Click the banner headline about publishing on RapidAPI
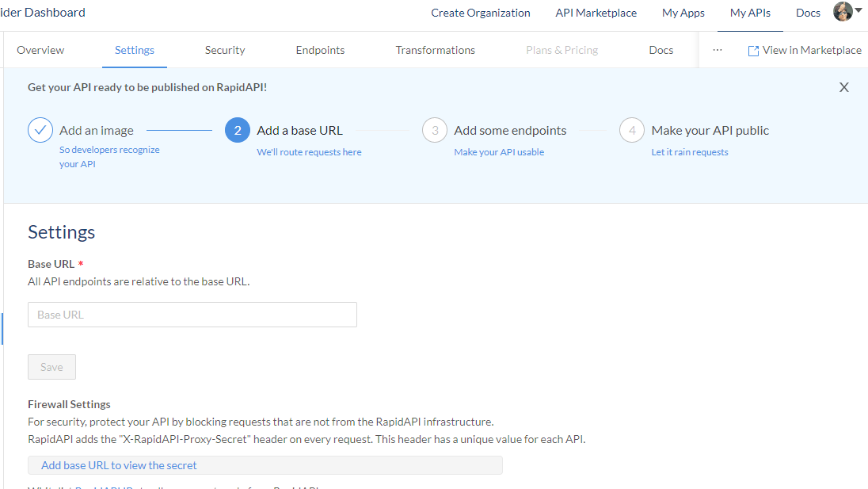The width and height of the screenshot is (868, 489). 147,87
